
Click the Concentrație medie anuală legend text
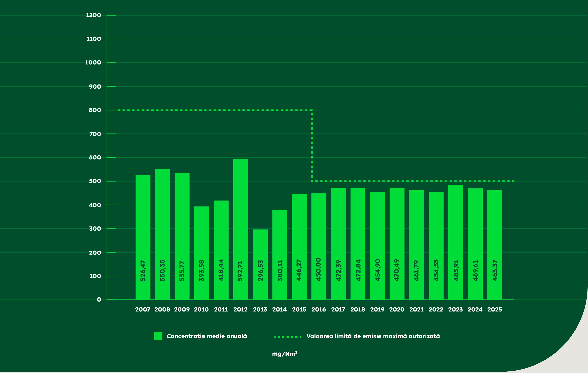click(x=207, y=336)
